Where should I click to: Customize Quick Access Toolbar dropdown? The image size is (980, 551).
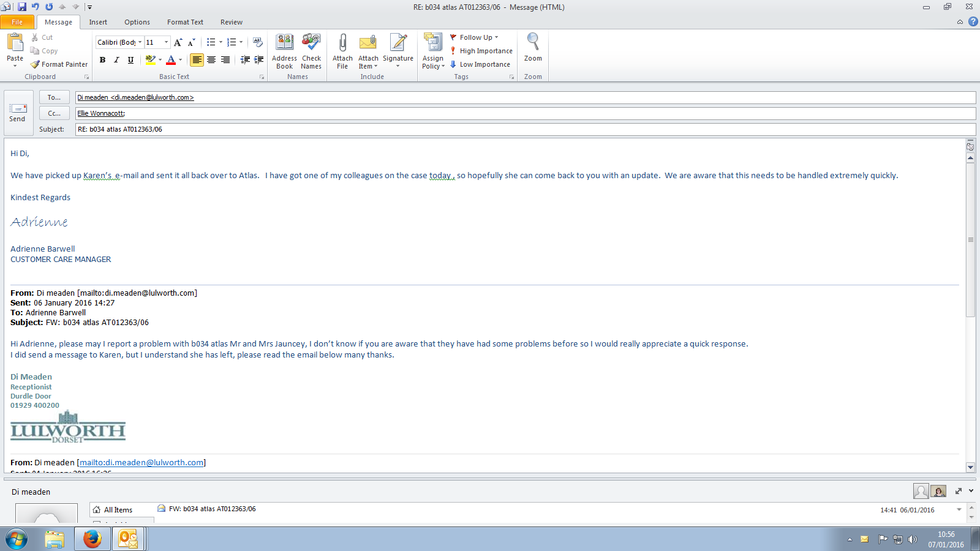tap(89, 7)
